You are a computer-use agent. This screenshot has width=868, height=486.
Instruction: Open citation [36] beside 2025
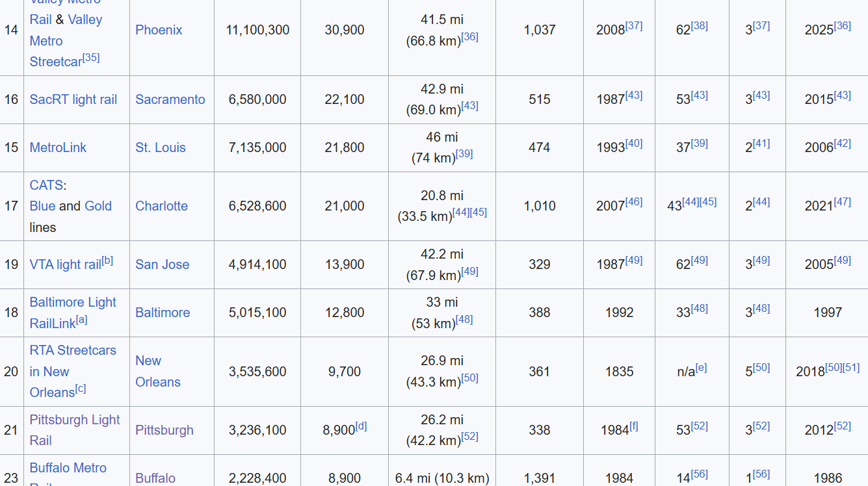click(842, 26)
